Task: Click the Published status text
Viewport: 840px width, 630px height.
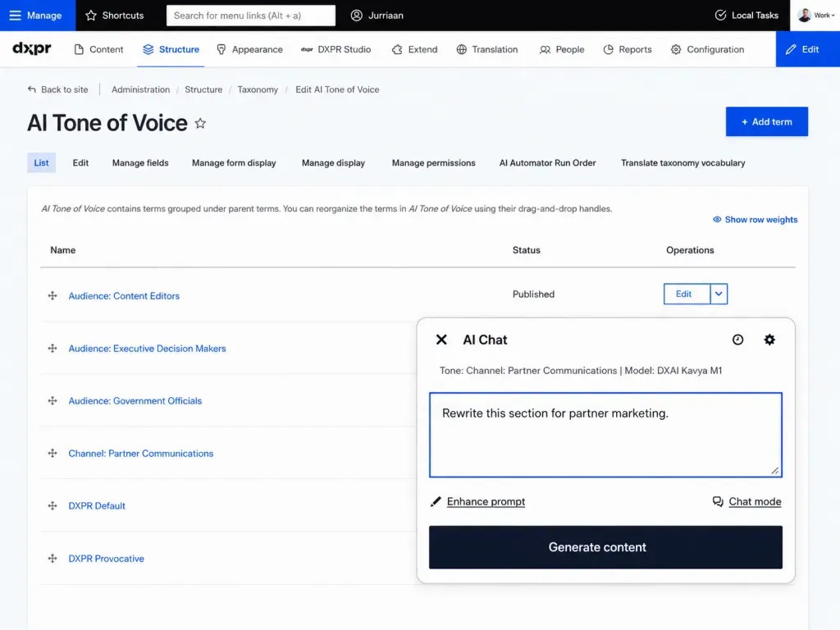Action: coord(533,294)
